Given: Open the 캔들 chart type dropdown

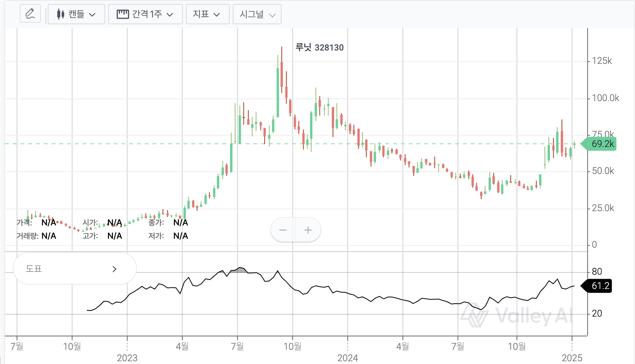Looking at the screenshot, I should tap(76, 14).
